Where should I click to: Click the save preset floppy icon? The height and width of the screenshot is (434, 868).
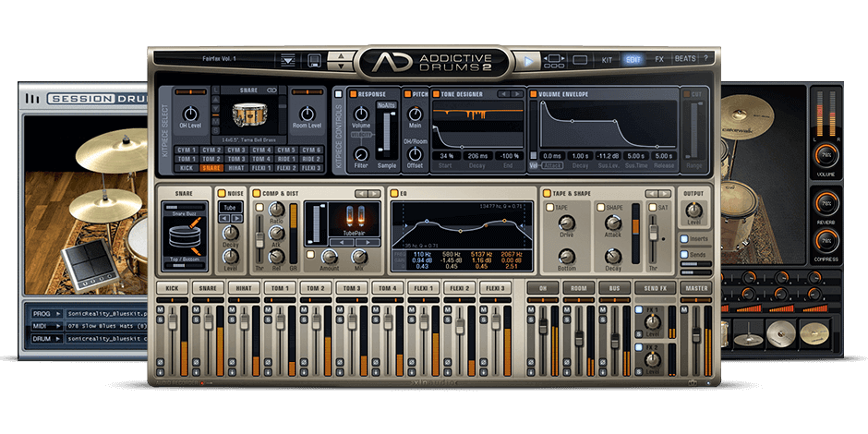click(314, 60)
